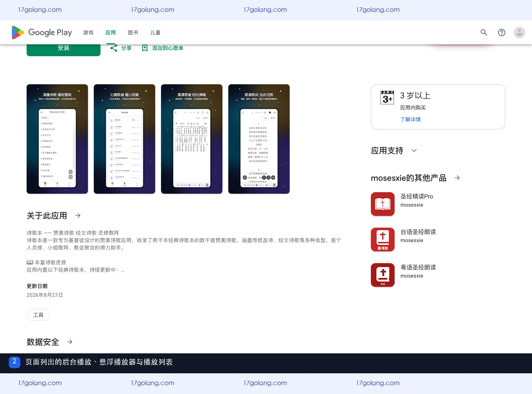Click description line 诗歌本 —— 赞美诗歌

pos(73,233)
